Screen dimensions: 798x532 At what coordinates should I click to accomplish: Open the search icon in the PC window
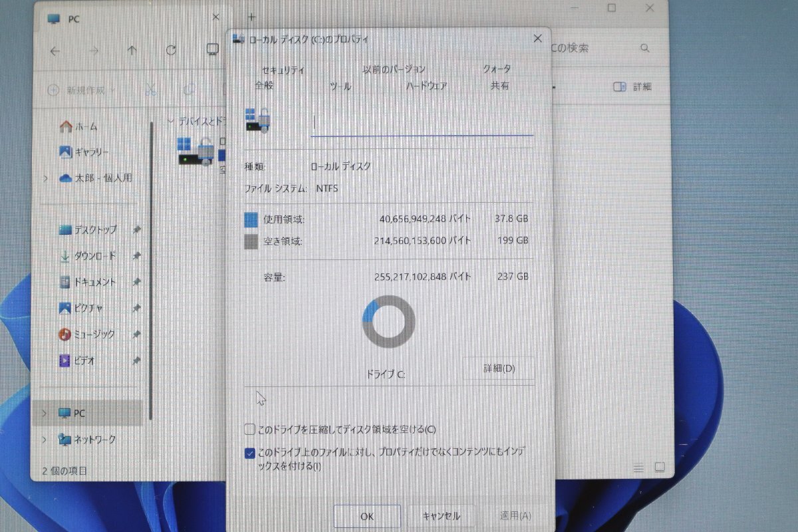(x=644, y=48)
